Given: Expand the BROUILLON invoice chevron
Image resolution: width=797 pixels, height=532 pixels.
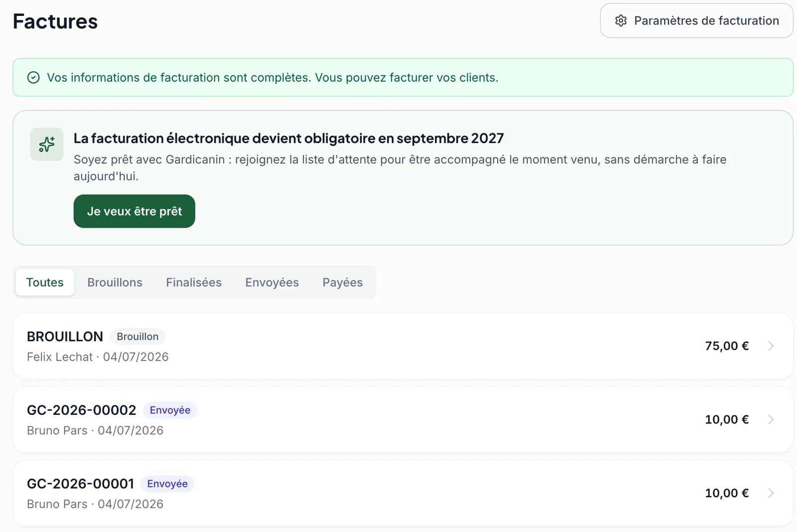Looking at the screenshot, I should pos(771,346).
